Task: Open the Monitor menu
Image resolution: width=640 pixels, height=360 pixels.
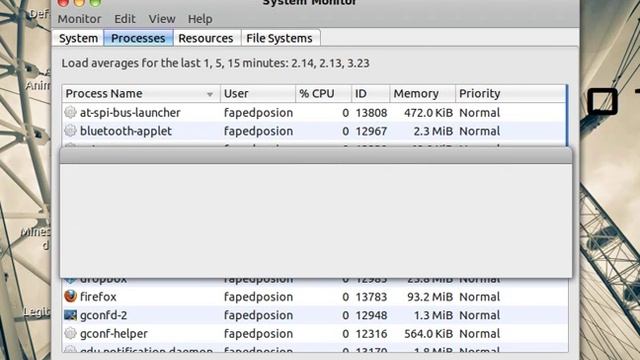Action: point(79,19)
